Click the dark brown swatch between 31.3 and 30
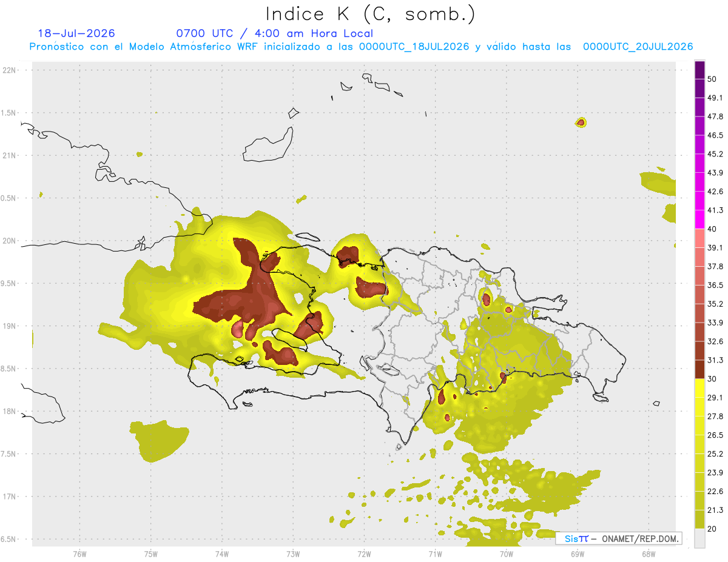 pos(699,369)
